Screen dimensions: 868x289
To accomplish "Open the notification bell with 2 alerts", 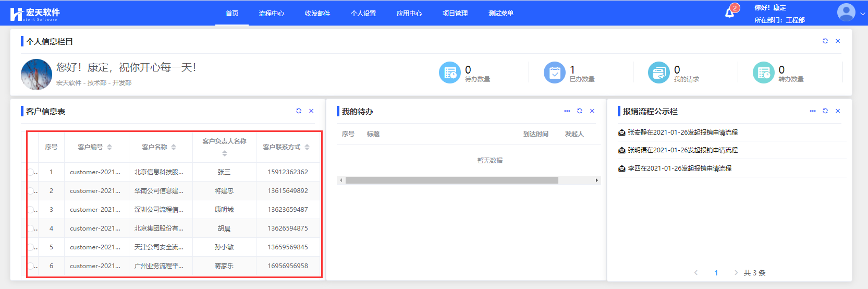I will pyautogui.click(x=730, y=13).
